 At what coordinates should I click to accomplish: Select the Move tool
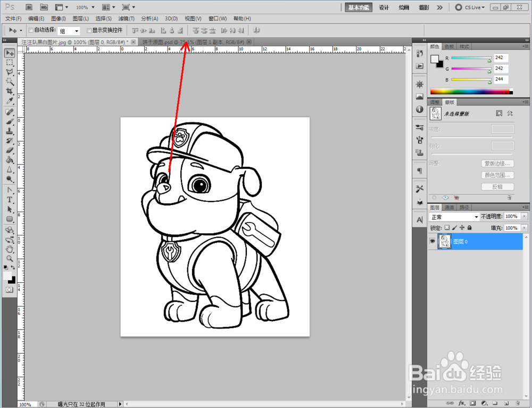(10, 53)
